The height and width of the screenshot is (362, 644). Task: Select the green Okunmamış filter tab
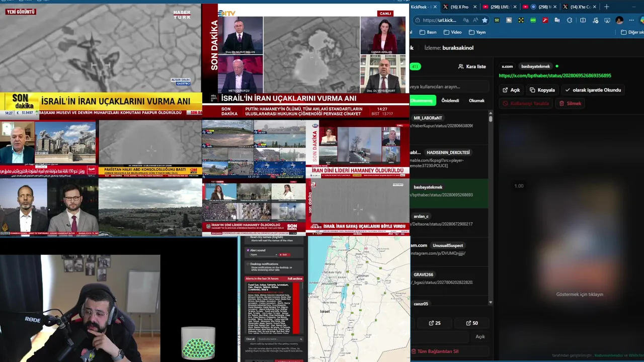tap(422, 101)
